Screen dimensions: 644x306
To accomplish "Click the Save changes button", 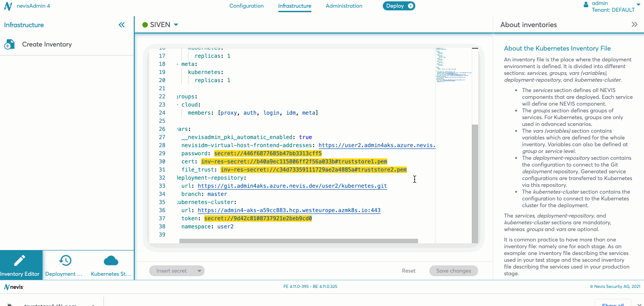I will (x=453, y=271).
